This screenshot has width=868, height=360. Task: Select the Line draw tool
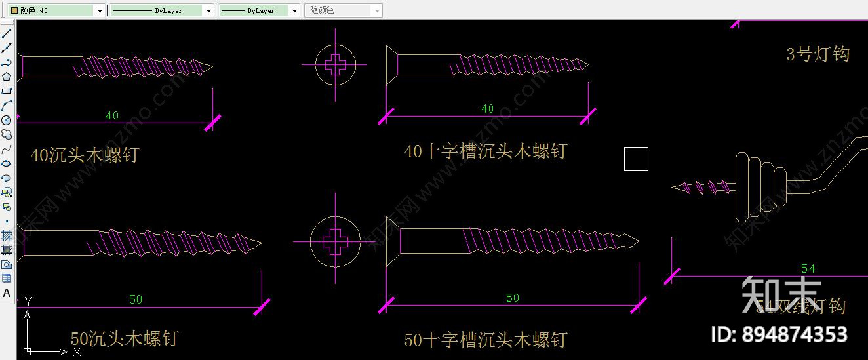click(7, 33)
